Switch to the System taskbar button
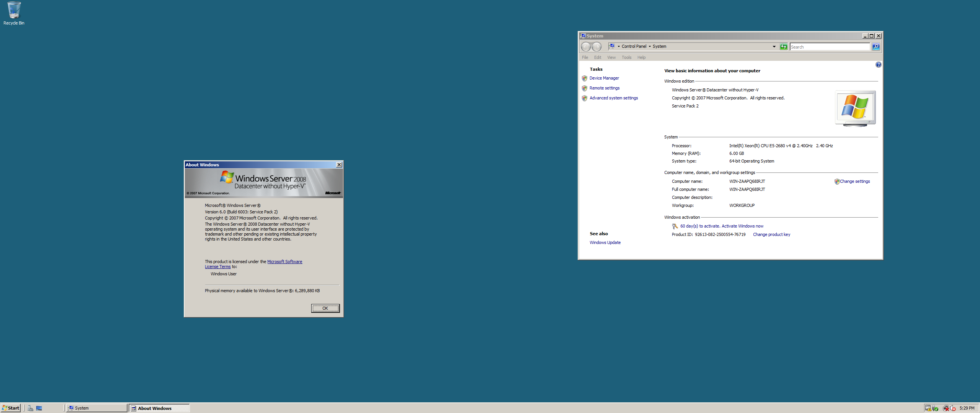Viewport: 980px width, 413px height. click(96, 408)
